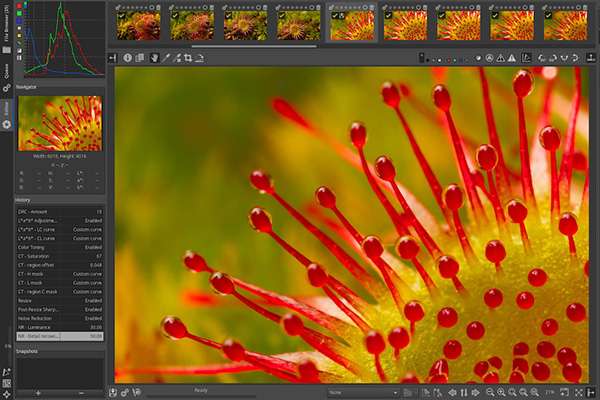Select the highlighted NR detail recovery entry
This screenshot has height=400, width=600.
[60, 336]
